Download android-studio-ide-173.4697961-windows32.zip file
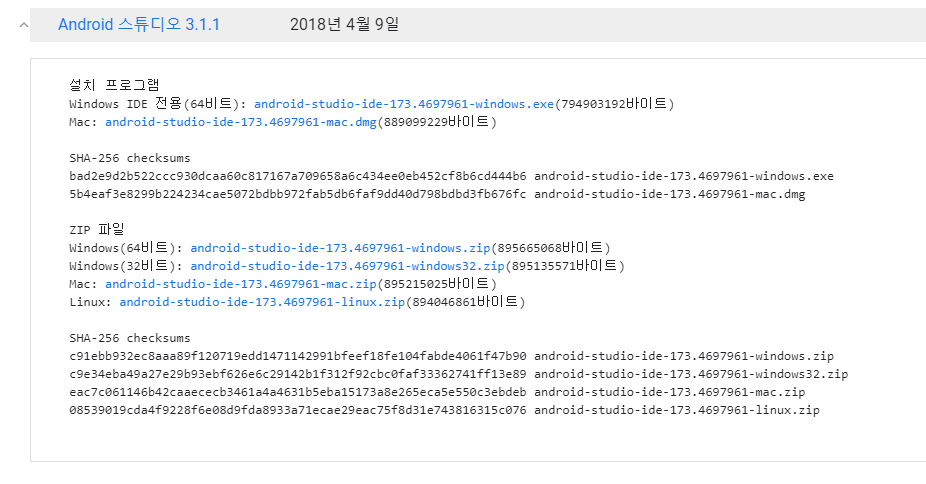Screen dimensions: 926x484 point(347,266)
